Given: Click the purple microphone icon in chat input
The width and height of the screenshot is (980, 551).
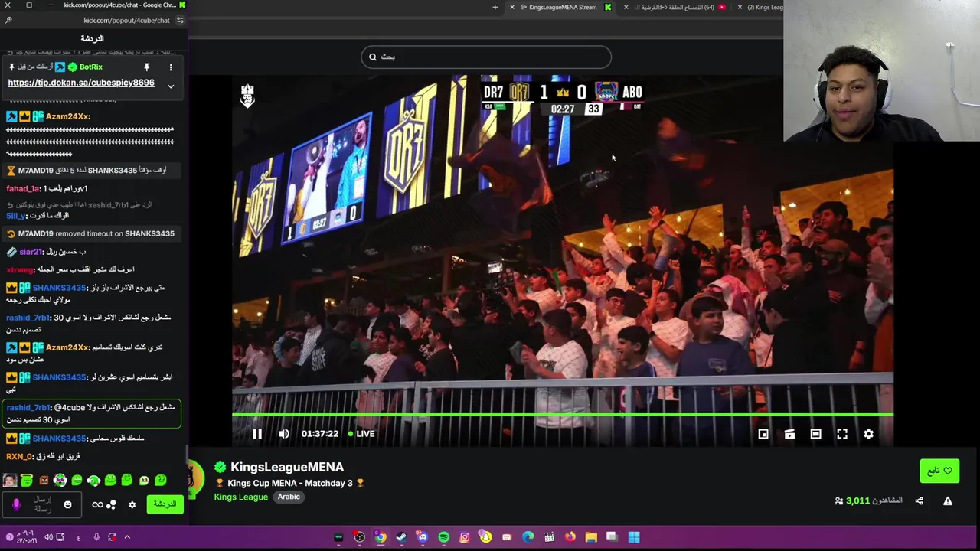Looking at the screenshot, I should point(16,504).
